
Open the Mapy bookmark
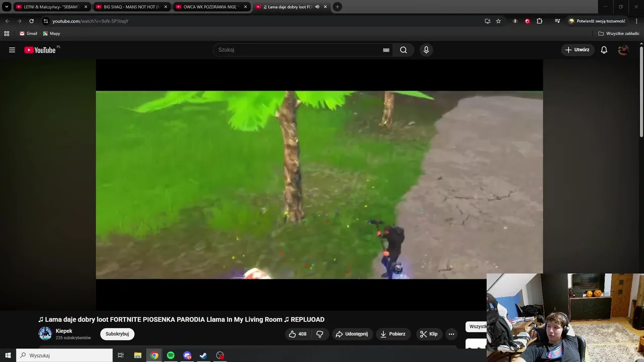point(51,33)
